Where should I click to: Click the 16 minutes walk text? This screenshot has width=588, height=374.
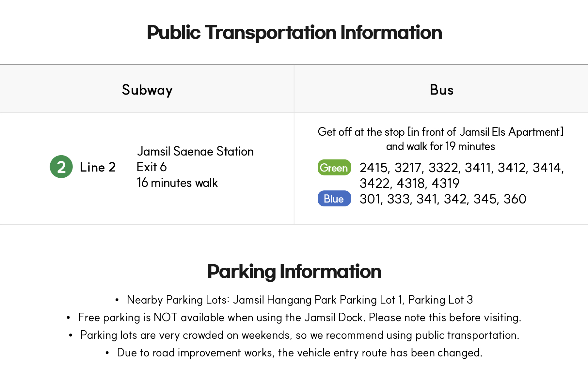(177, 183)
